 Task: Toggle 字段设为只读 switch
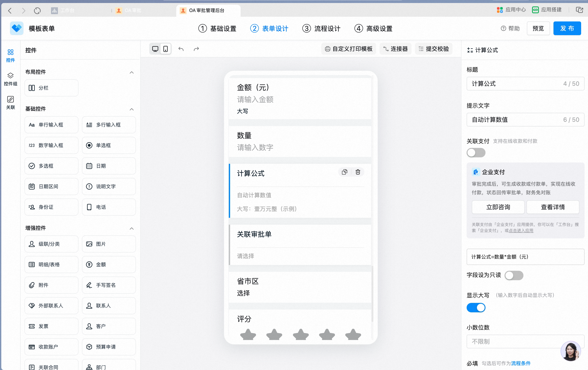coord(514,275)
